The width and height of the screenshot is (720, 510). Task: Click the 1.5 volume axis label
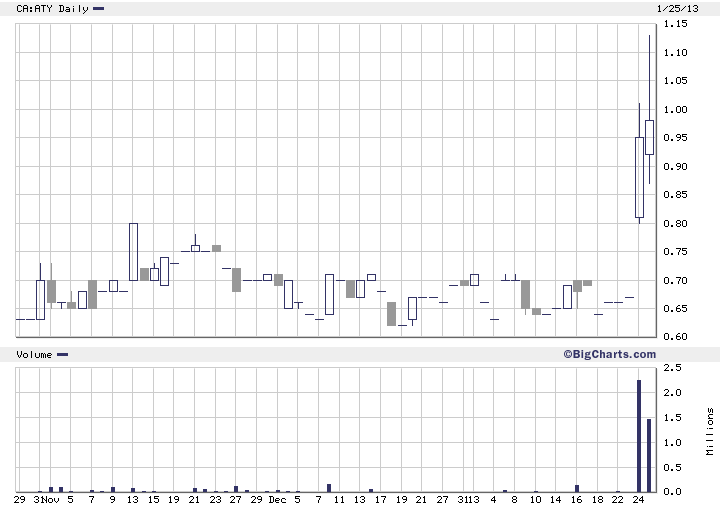click(673, 417)
